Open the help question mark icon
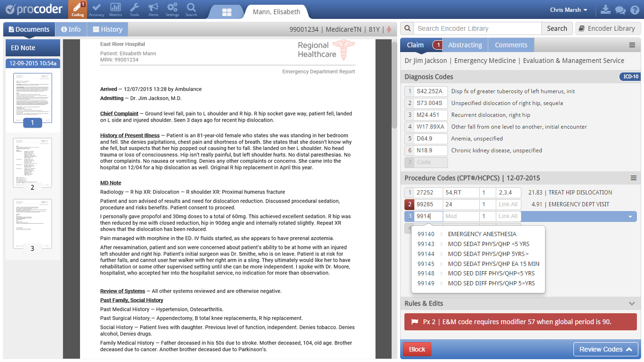644x362 pixels. coord(635,10)
